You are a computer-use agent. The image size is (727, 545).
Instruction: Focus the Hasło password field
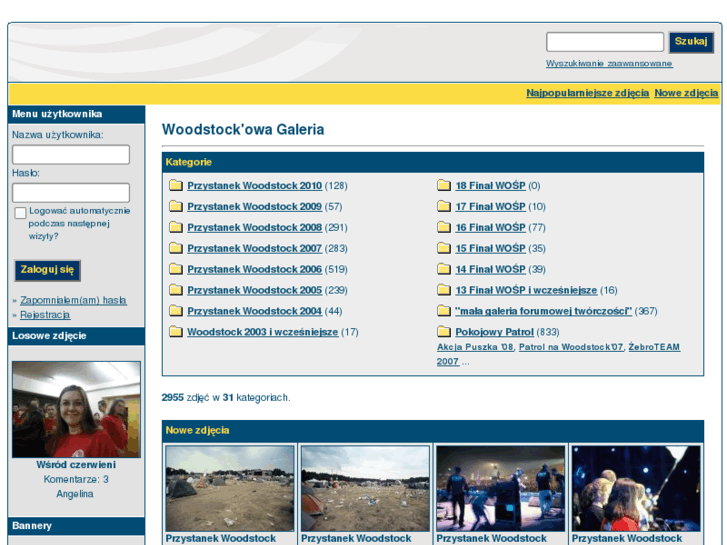[71, 192]
